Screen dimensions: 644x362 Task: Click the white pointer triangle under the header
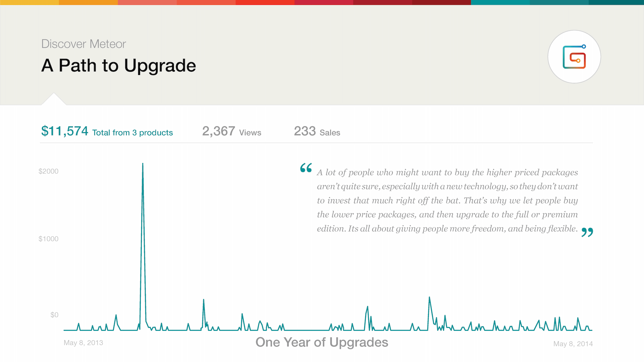pos(54,99)
